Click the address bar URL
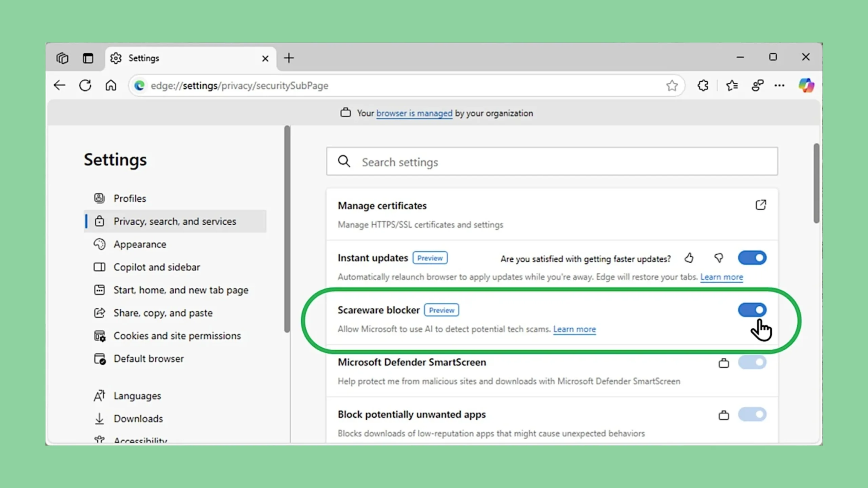868x488 pixels. click(239, 85)
